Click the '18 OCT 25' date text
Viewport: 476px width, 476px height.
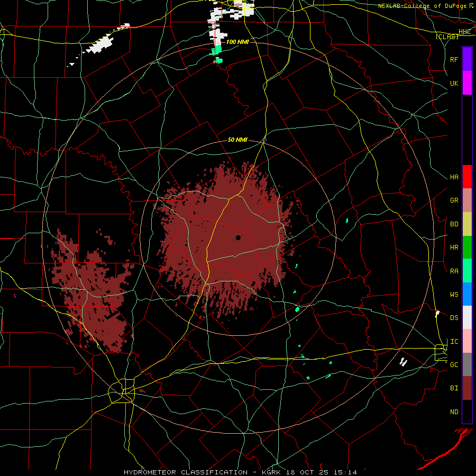click(x=309, y=472)
